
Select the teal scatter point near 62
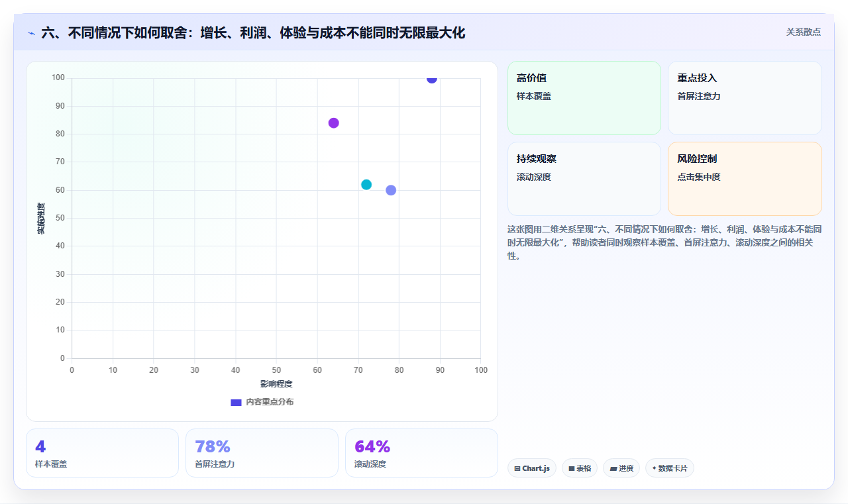(x=366, y=185)
